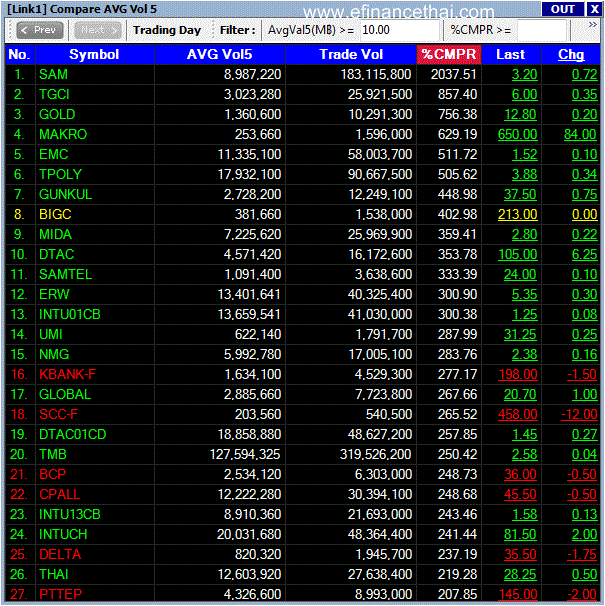Screen dimensions: 605x606
Task: Click THAI last price 28.25
Action: point(520,575)
